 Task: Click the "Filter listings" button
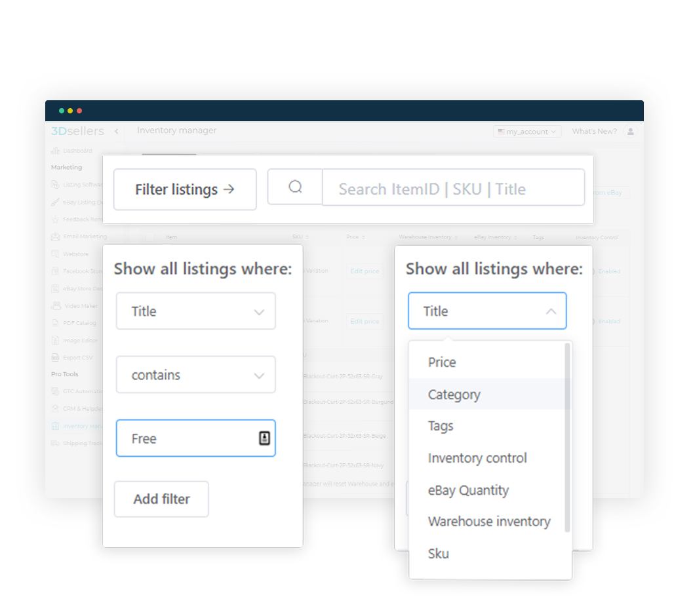click(x=184, y=189)
